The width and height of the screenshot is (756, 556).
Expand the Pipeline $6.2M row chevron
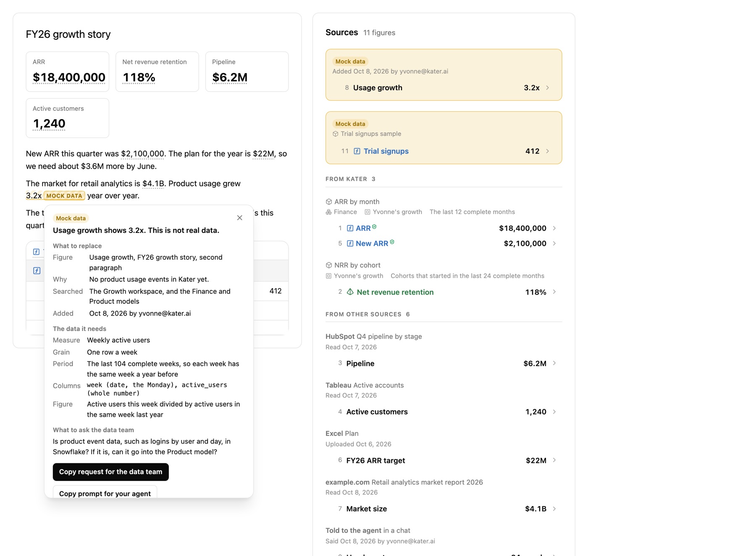tap(554, 363)
